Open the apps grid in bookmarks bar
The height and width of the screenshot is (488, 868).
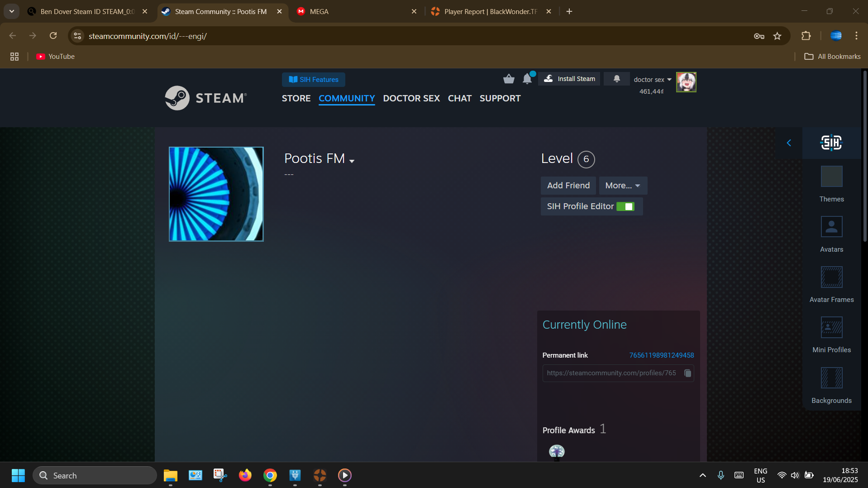point(14,57)
